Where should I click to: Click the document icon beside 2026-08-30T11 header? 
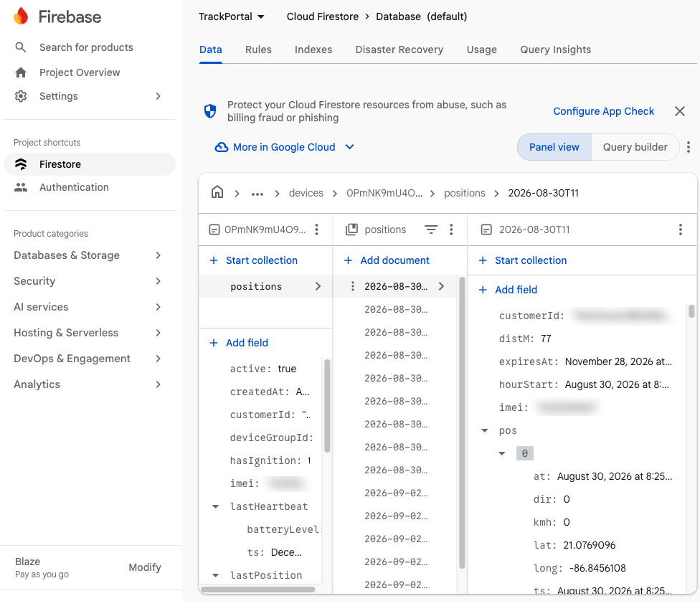486,229
